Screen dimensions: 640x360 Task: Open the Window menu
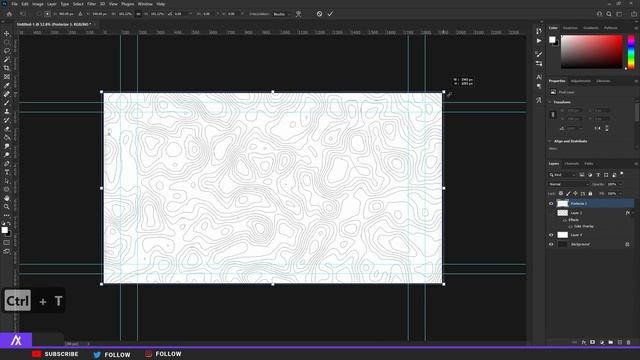(145, 4)
